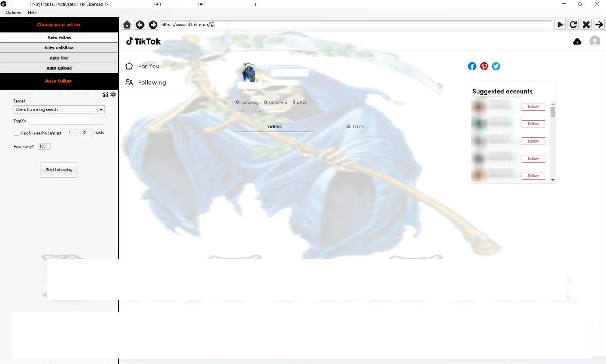606x364 pixels.
Task: Enable "Also like each user's last" checkbox
Action: click(x=16, y=133)
